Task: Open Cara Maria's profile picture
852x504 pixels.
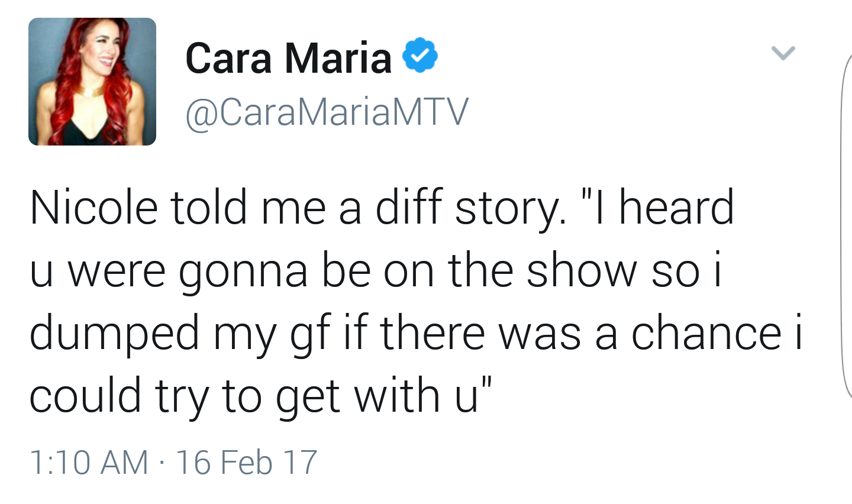Action: pyautogui.click(x=92, y=82)
